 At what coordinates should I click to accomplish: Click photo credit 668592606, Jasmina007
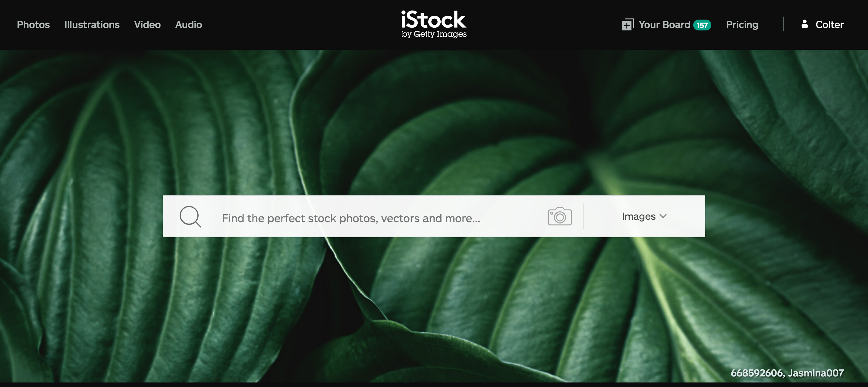(x=787, y=373)
